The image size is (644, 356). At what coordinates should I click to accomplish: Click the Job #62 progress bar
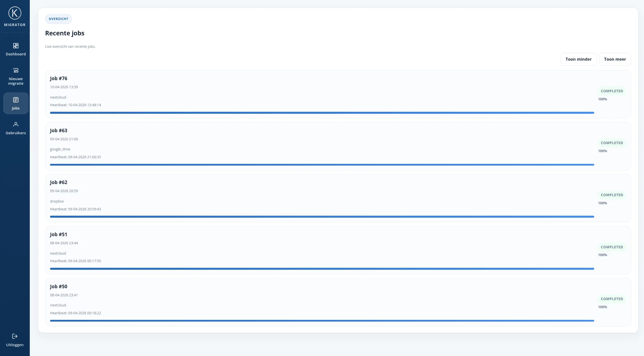pos(322,217)
